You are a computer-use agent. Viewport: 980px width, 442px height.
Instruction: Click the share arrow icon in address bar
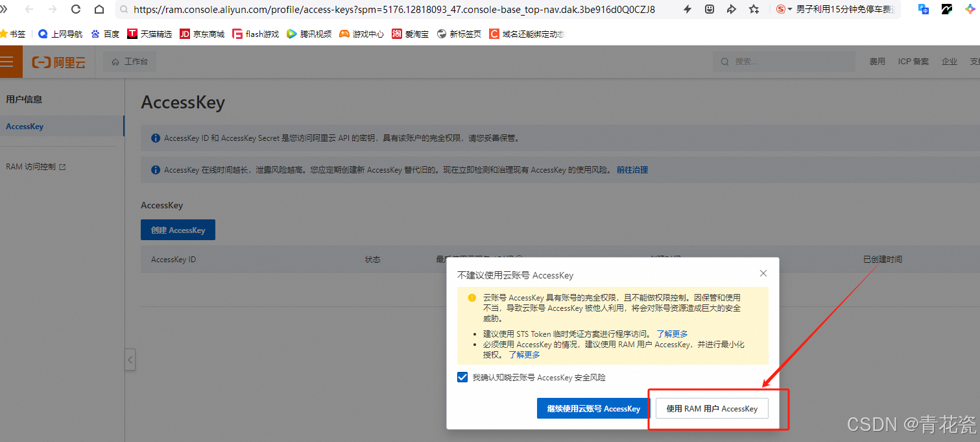(x=732, y=9)
